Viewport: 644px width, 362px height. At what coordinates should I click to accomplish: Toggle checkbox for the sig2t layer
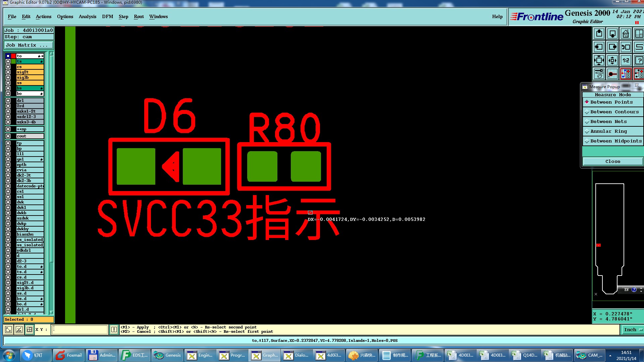(8, 72)
